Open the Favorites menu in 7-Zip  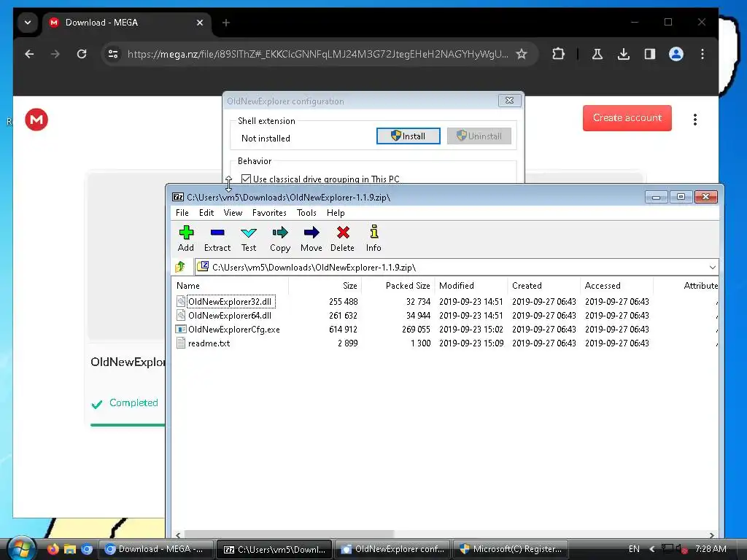click(x=269, y=213)
